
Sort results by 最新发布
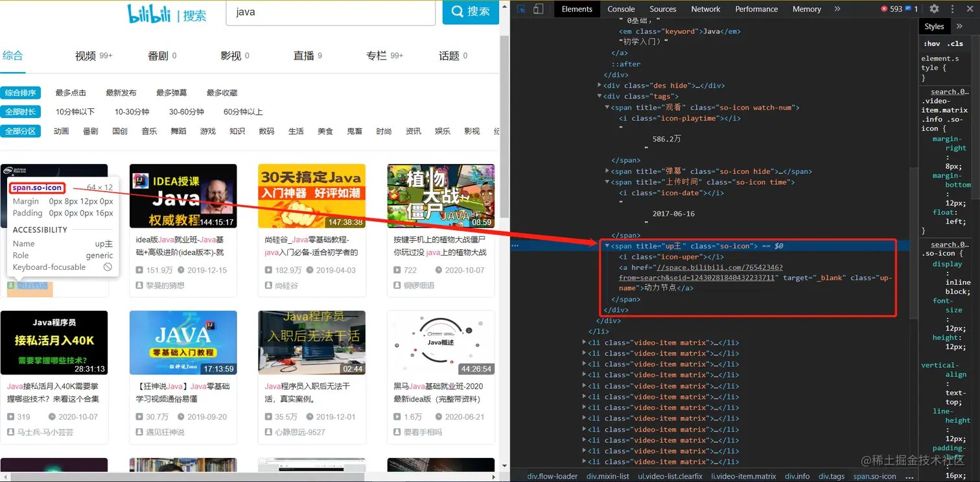pyautogui.click(x=121, y=93)
